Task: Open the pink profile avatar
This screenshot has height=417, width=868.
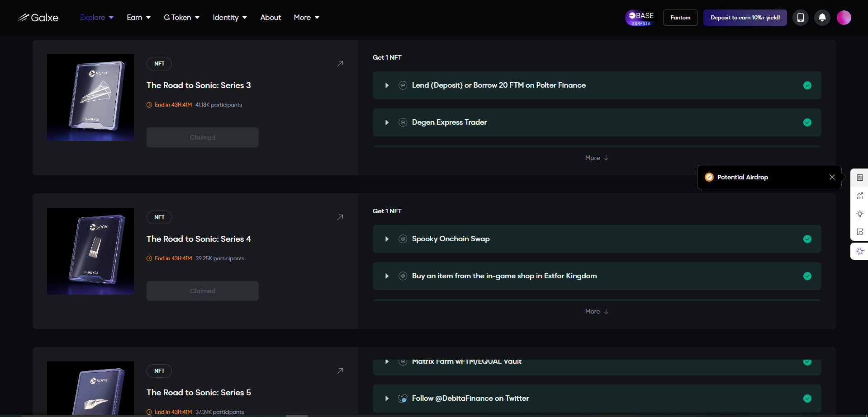Action: 844,18
